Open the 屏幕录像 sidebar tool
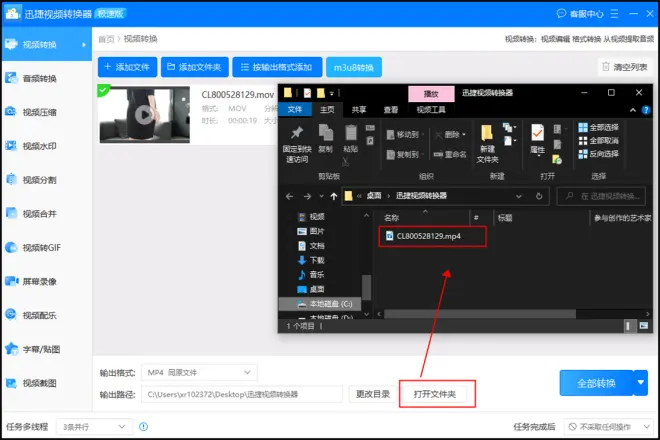 click(x=40, y=281)
